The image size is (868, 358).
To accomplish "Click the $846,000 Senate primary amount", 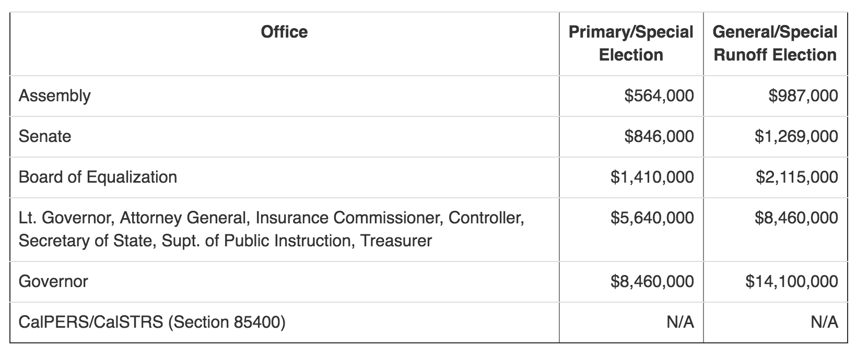I will pos(659,136).
